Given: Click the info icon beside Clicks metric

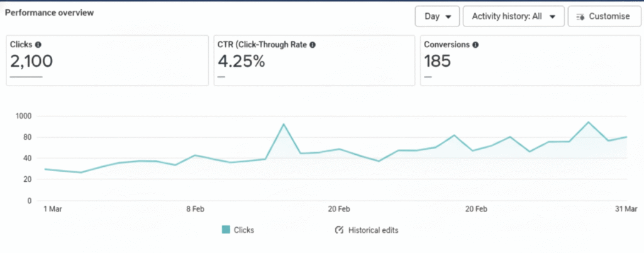Looking at the screenshot, I should point(38,45).
